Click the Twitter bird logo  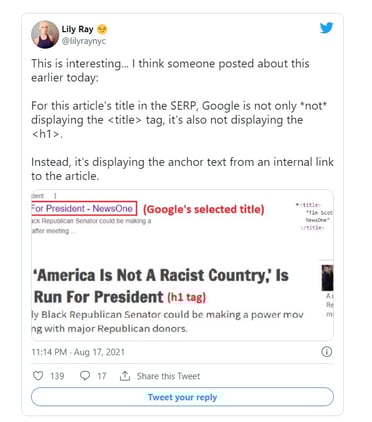(x=326, y=28)
